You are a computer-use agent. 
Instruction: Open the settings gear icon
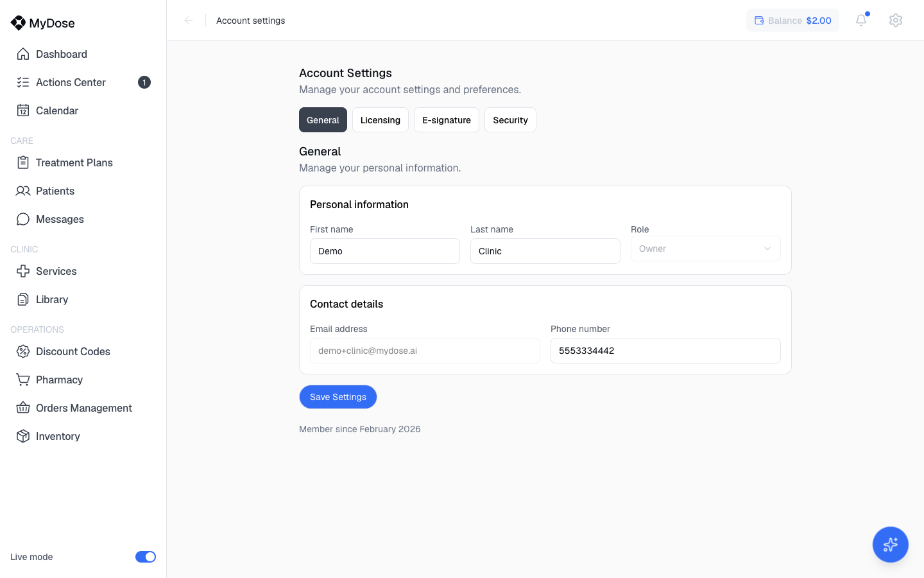tap(896, 21)
